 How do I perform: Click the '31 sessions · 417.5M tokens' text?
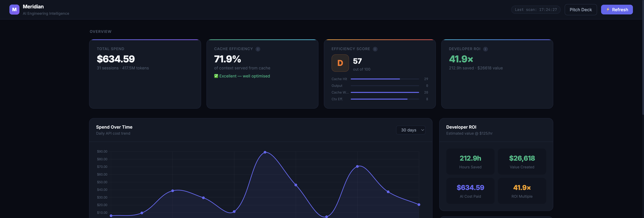coord(123,68)
